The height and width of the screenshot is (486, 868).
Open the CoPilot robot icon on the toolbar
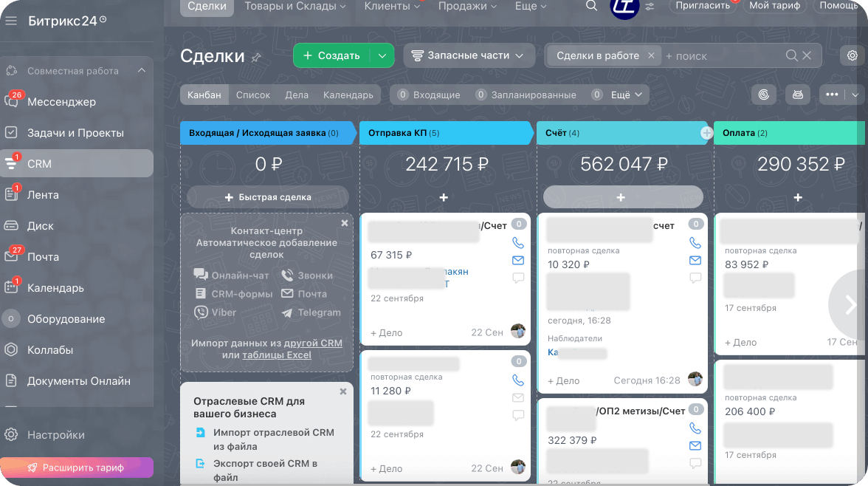[x=798, y=95]
